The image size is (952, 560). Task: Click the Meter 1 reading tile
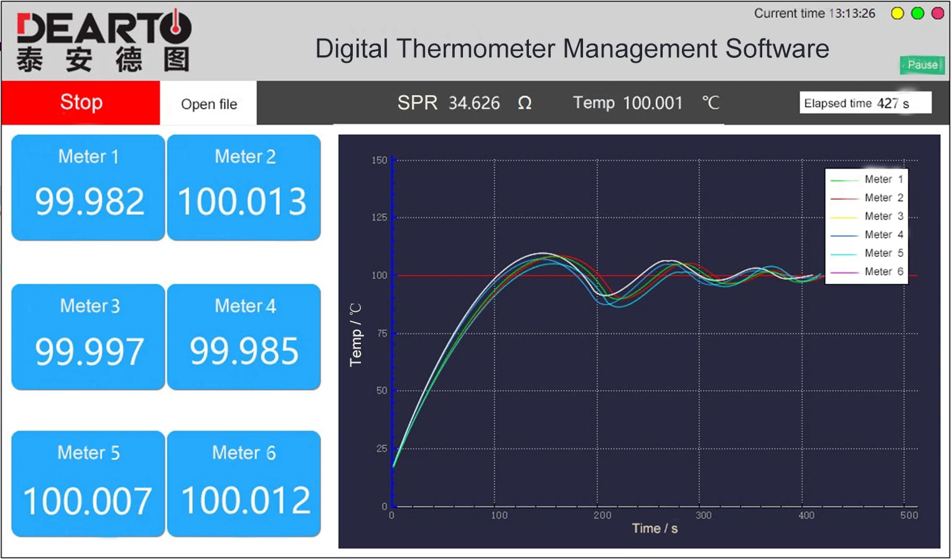tap(88, 187)
